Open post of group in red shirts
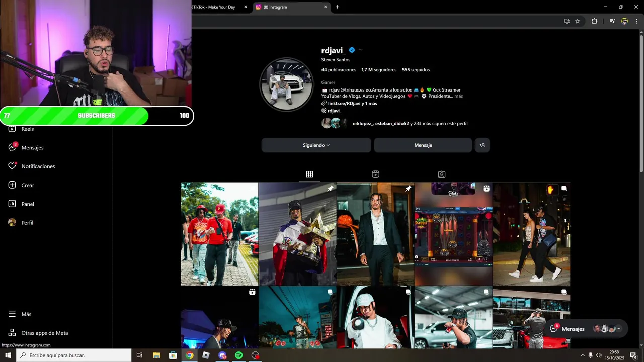The width and height of the screenshot is (644, 362). click(x=219, y=234)
